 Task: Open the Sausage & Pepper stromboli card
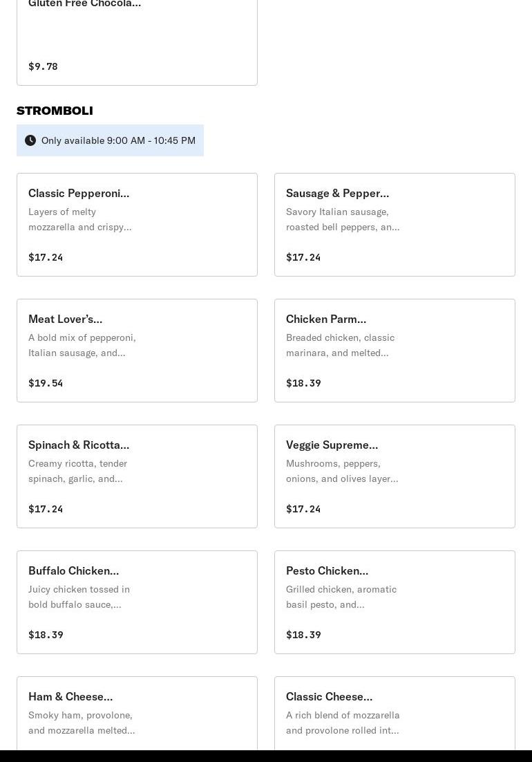pos(395,225)
